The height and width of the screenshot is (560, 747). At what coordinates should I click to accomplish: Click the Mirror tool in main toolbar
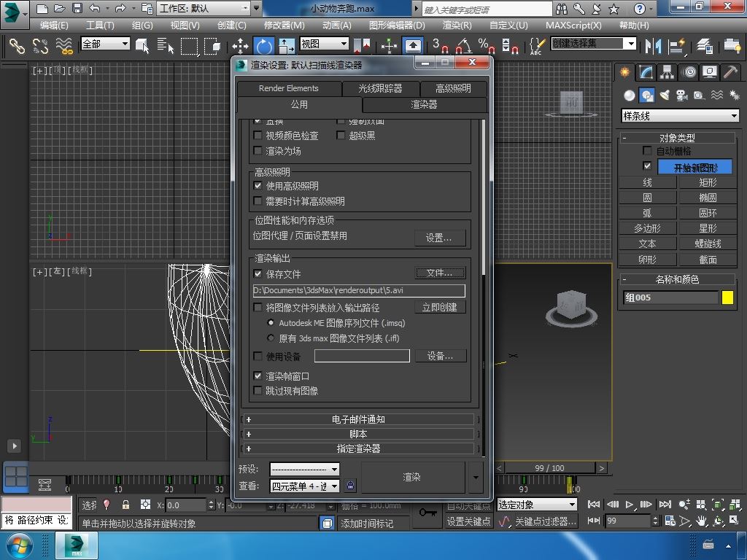pos(653,46)
